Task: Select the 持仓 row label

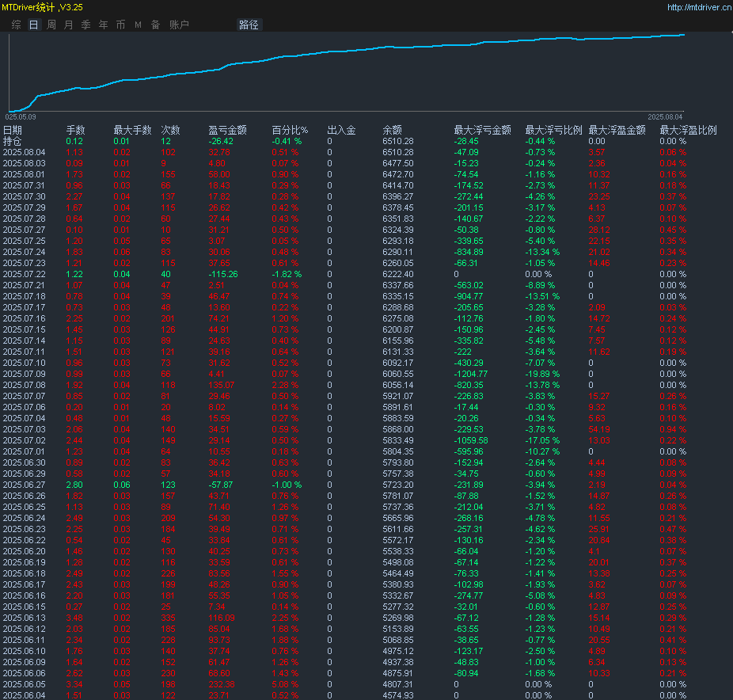Action: [x=13, y=141]
